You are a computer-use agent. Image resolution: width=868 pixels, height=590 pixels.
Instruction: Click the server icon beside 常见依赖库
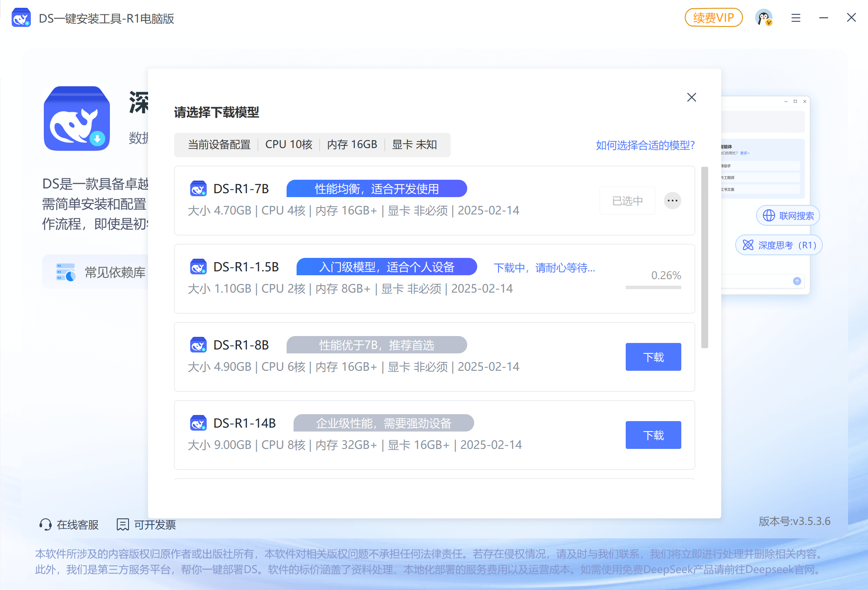pos(66,272)
